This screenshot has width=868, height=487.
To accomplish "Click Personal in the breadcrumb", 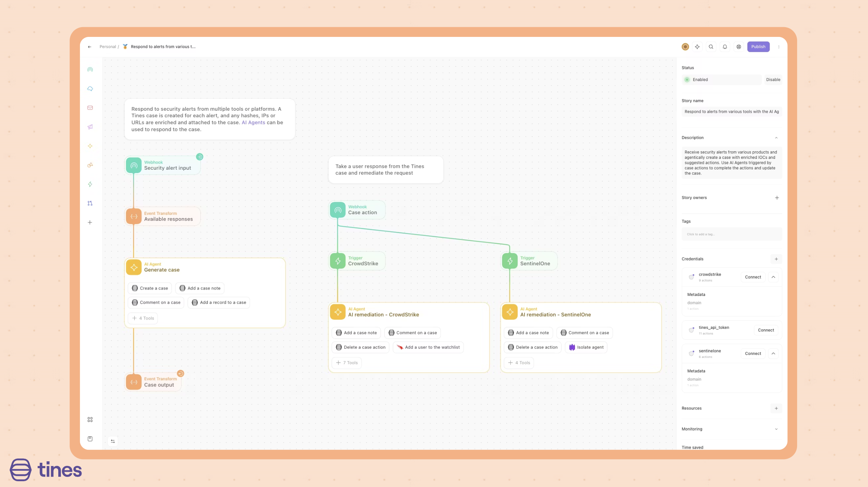I will point(108,47).
